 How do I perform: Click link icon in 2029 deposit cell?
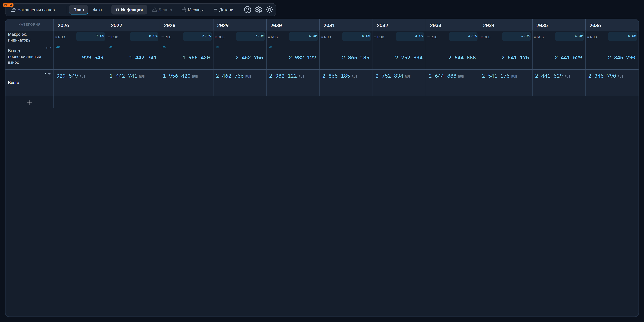coord(218,47)
